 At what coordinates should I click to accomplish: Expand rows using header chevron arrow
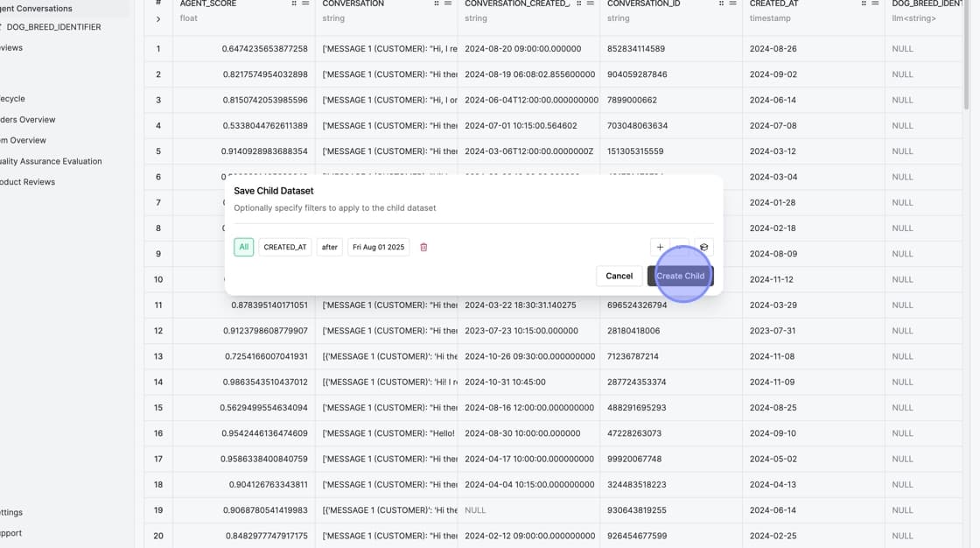pyautogui.click(x=158, y=19)
